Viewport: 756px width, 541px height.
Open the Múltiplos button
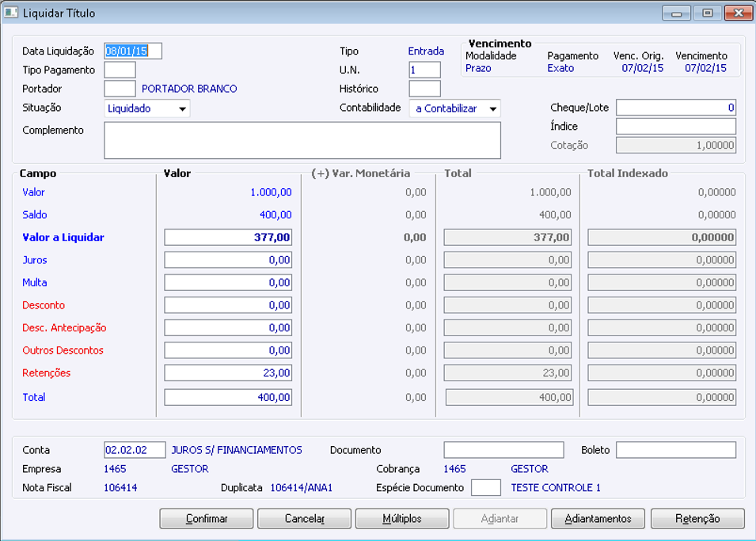pyautogui.click(x=402, y=519)
